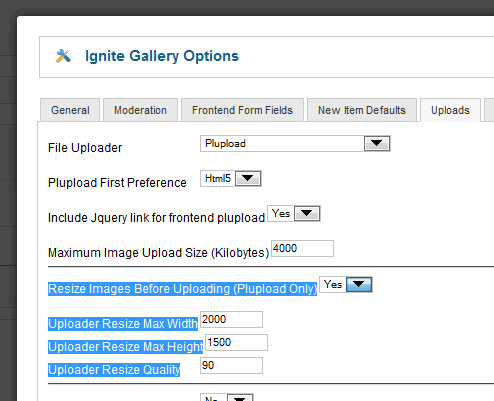Click the Uploader Resize Max Height field
Screen dimensions: 494x401
click(x=236, y=342)
